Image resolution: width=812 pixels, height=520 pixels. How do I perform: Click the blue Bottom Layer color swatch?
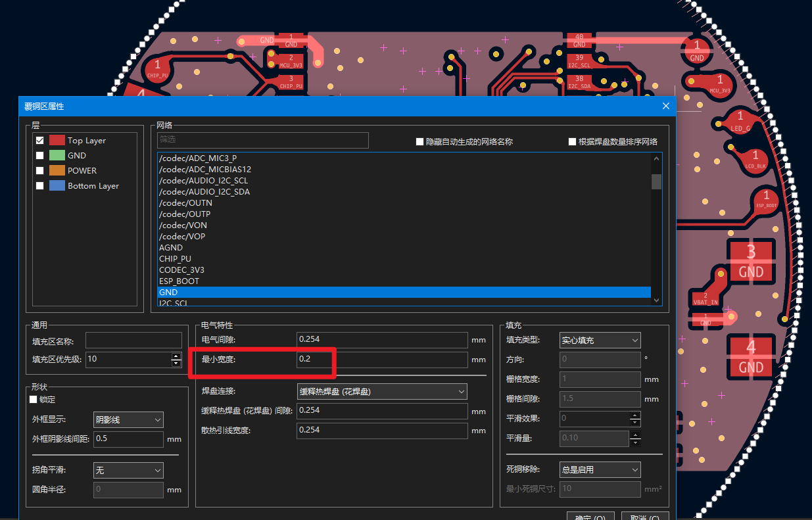[x=57, y=185]
